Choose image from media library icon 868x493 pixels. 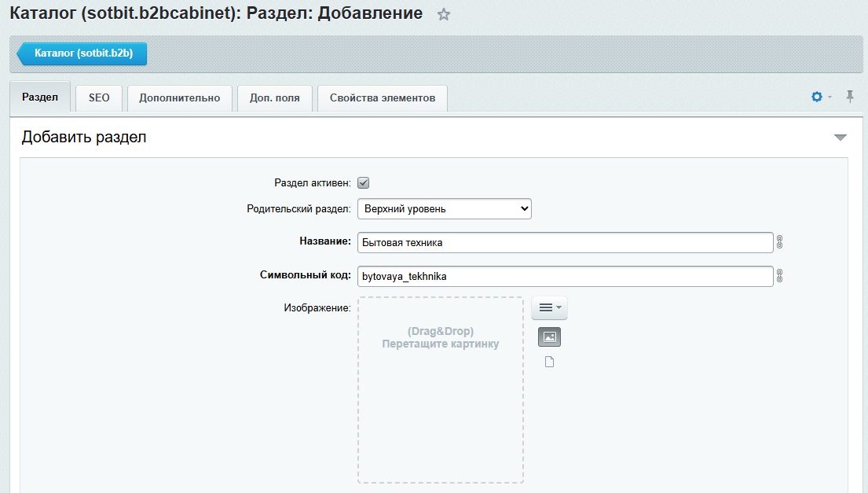click(549, 337)
